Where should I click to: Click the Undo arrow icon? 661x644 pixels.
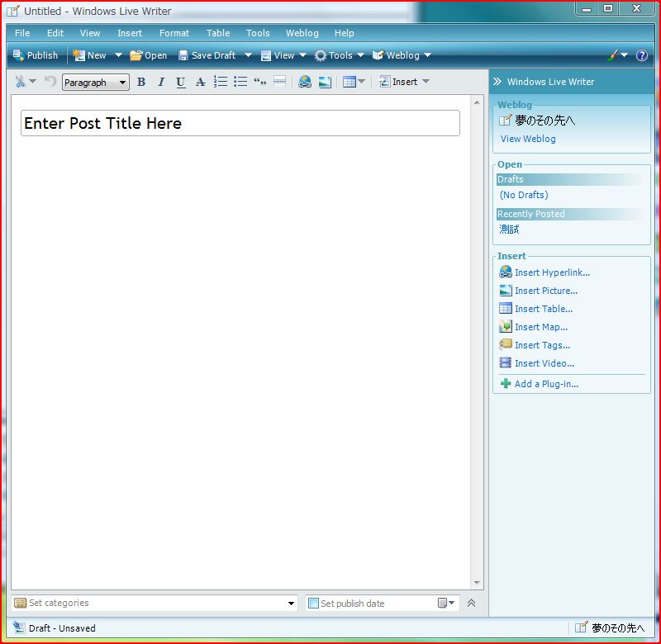click(x=50, y=81)
